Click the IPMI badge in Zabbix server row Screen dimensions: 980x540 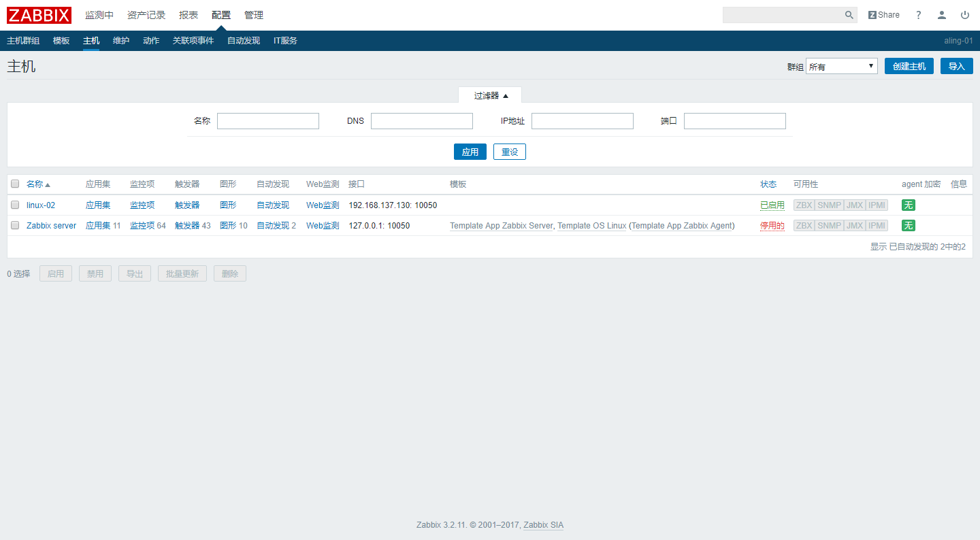[877, 225]
